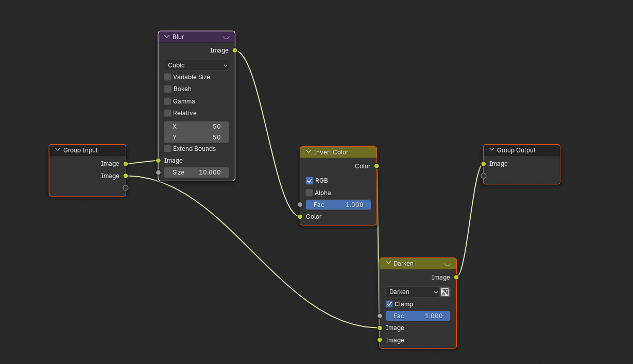Select the Group Output node header
Image resolution: width=633 pixels, height=364 pixels.
(520, 150)
